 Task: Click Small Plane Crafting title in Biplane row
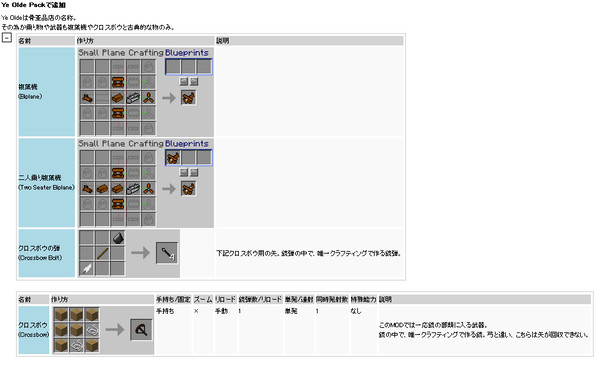click(x=121, y=52)
